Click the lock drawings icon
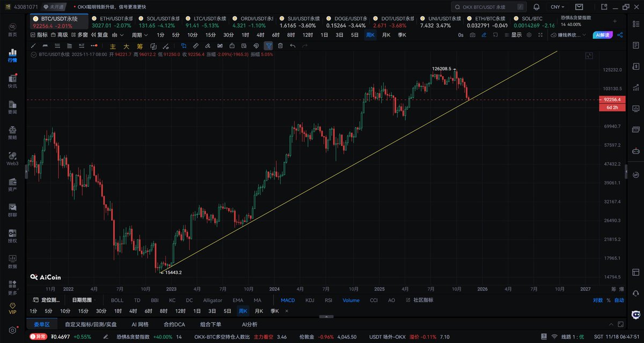 (x=232, y=46)
